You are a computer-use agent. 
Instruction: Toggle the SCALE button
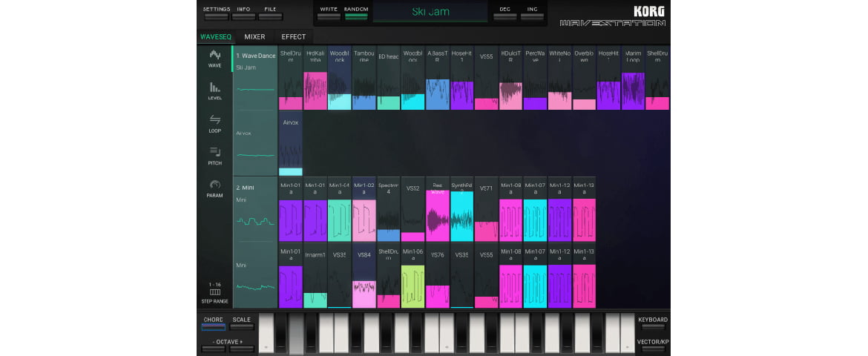coord(241,323)
